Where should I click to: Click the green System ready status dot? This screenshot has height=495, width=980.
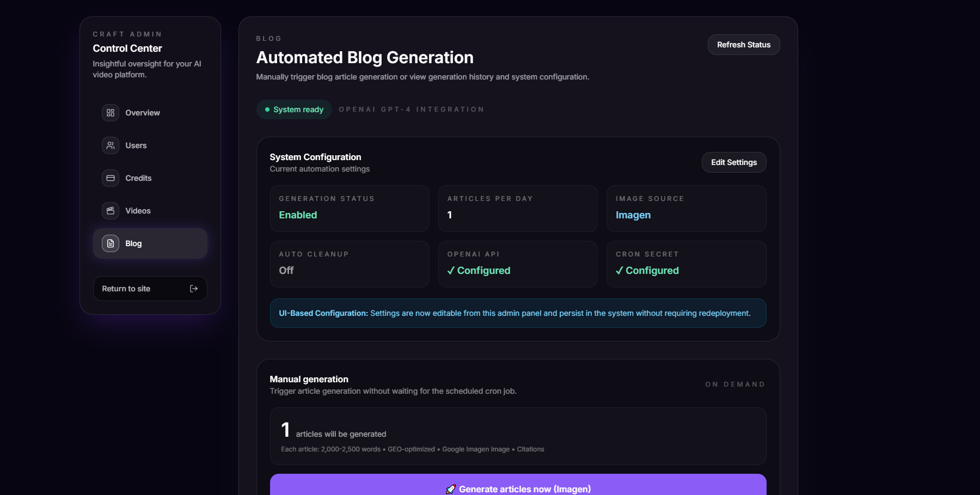[267, 109]
